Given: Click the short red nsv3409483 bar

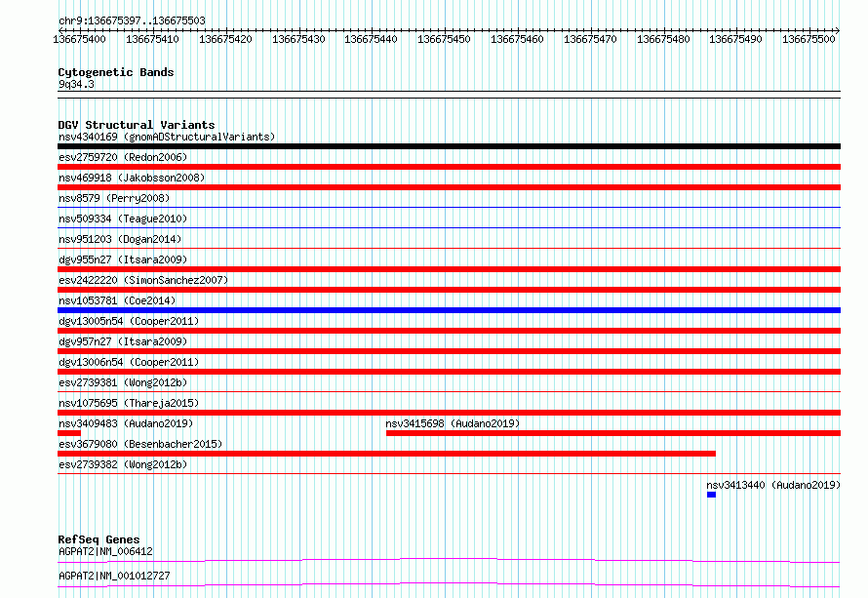Looking at the screenshot, I should (69, 433).
